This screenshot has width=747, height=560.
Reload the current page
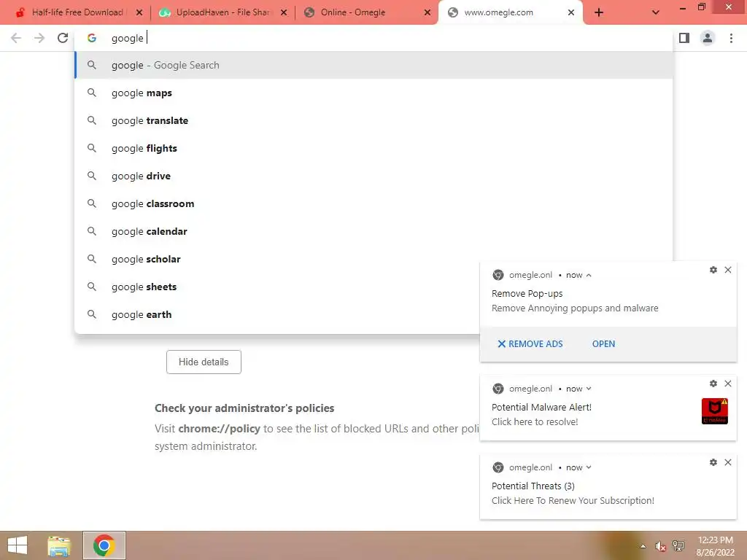click(63, 38)
